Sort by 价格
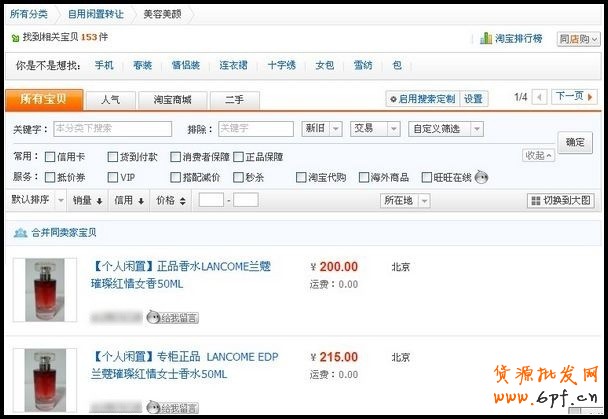Image resolution: width=608 pixels, height=419 pixels. 171,200
